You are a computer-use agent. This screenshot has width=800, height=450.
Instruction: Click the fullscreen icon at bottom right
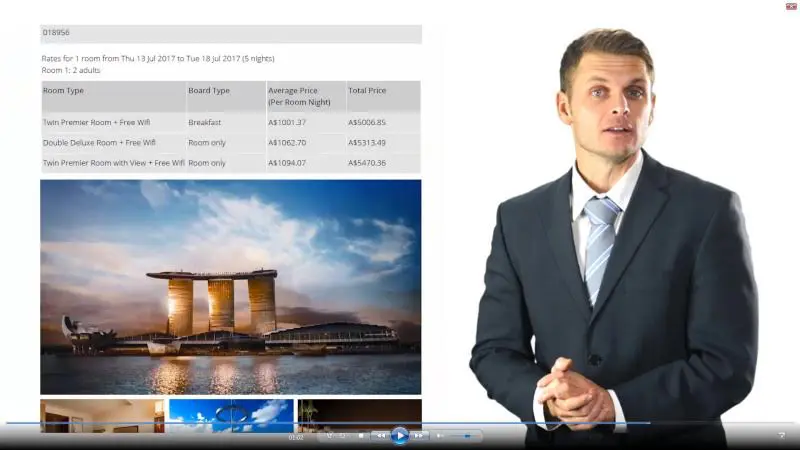click(781, 435)
